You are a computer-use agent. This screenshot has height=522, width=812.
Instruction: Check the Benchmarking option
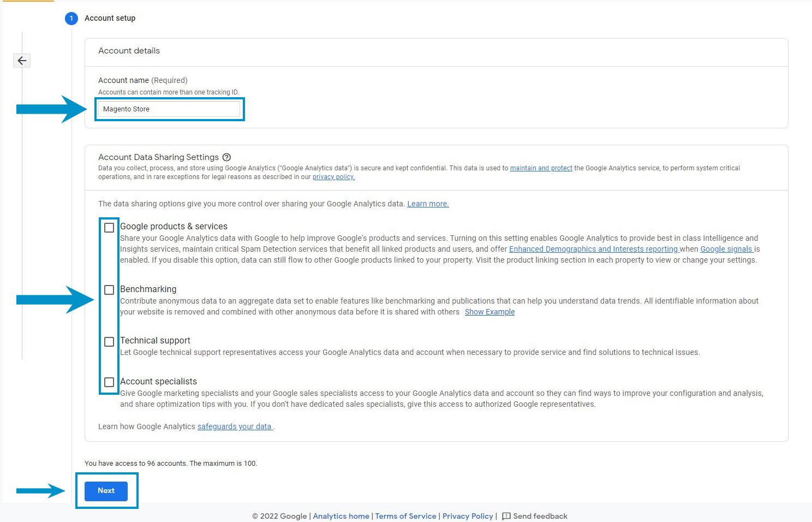pos(109,290)
